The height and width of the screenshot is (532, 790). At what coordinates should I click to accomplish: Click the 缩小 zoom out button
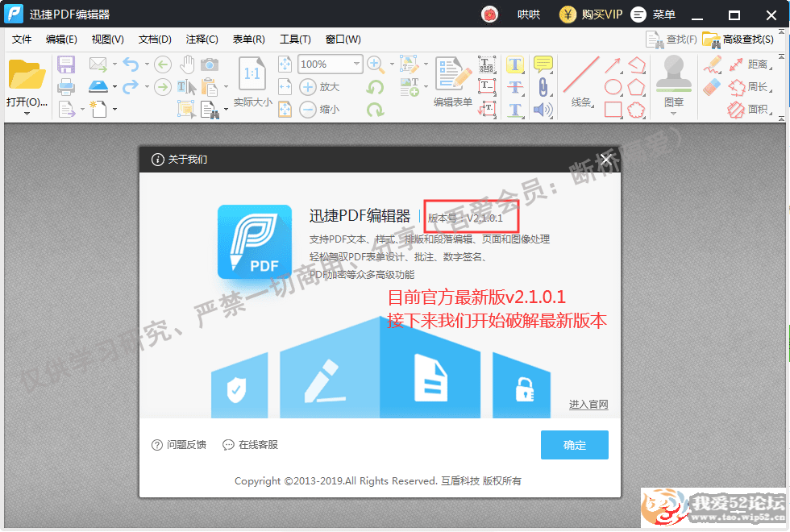(x=319, y=110)
